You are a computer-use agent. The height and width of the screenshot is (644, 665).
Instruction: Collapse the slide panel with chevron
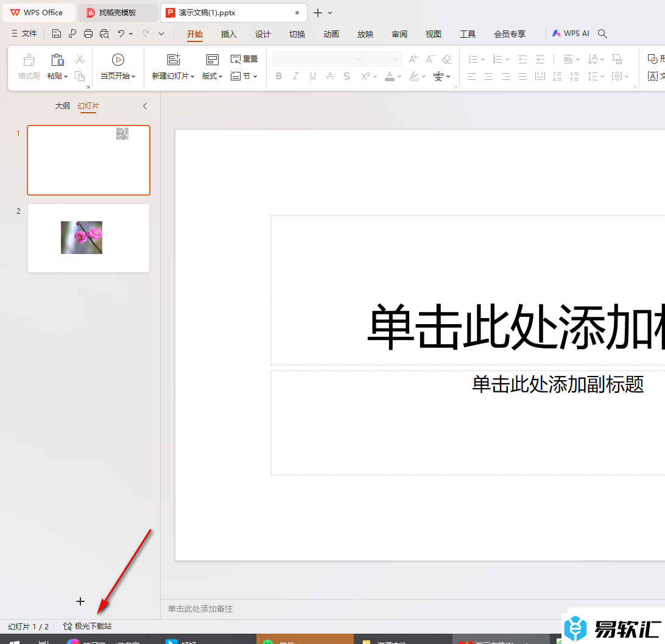tap(144, 106)
